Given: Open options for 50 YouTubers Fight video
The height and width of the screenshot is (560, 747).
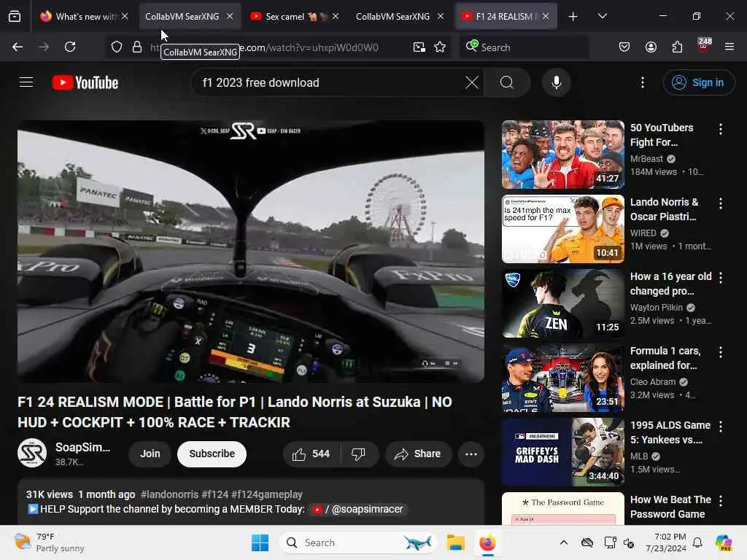Looking at the screenshot, I should tap(721, 128).
